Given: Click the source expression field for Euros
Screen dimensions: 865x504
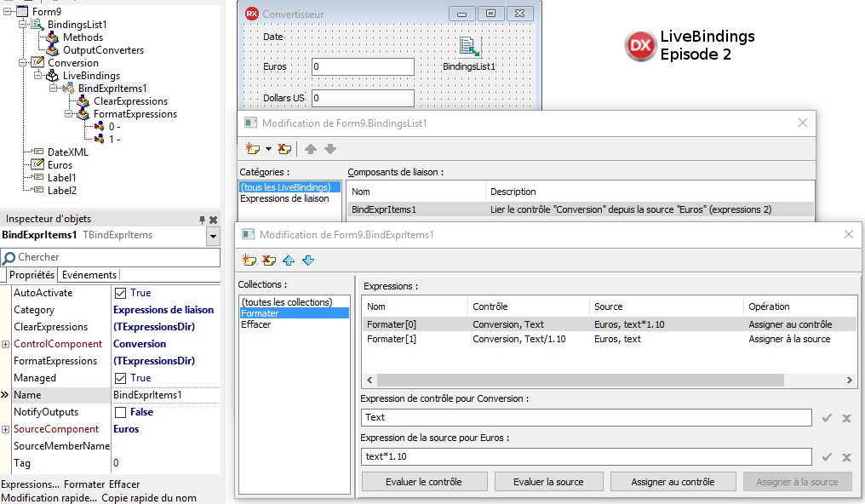Looking at the screenshot, I should point(586,457).
